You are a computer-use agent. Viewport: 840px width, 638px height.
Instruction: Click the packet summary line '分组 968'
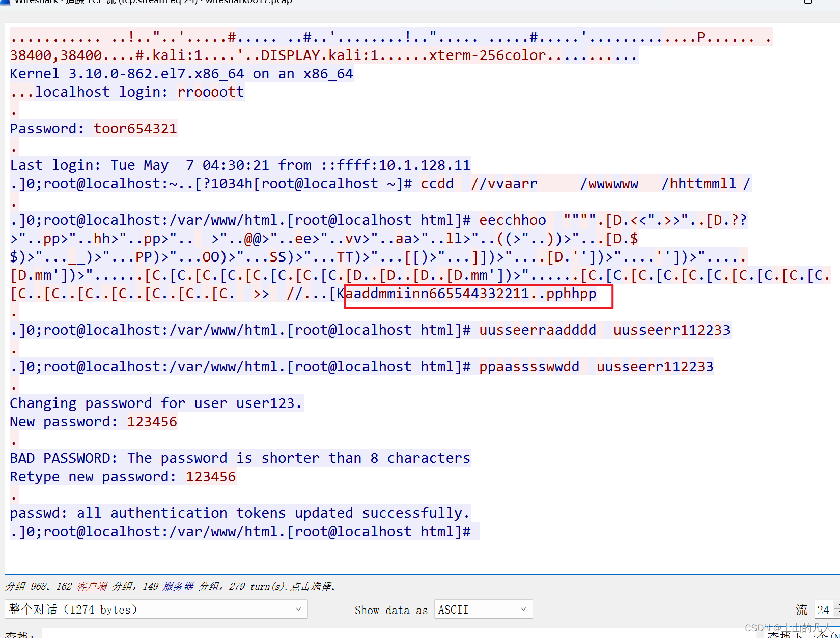[x=171, y=586]
